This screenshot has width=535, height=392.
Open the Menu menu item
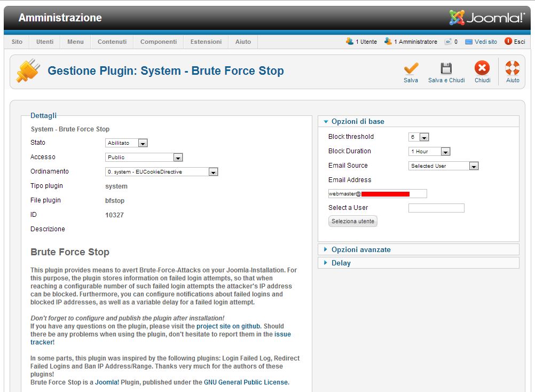click(75, 42)
